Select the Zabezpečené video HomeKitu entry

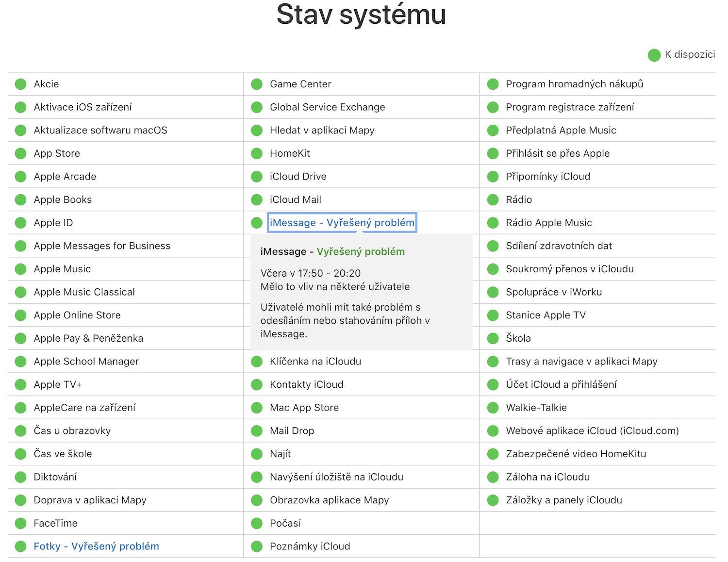(x=576, y=454)
